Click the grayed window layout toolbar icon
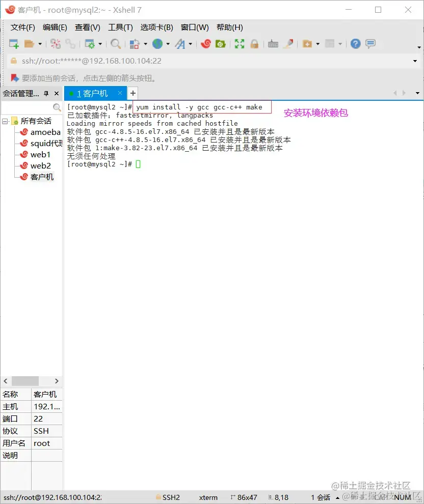Image resolution: width=424 pixels, height=504 pixels. (330, 44)
